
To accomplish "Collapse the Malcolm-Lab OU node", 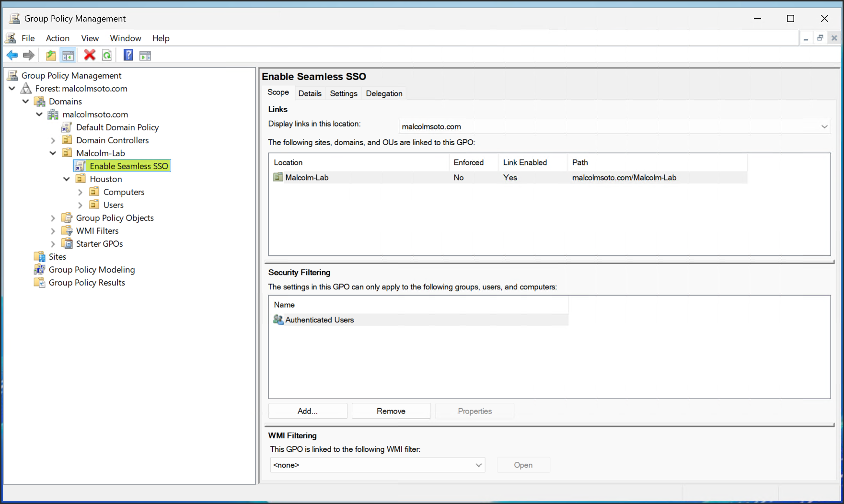I will 53,153.
